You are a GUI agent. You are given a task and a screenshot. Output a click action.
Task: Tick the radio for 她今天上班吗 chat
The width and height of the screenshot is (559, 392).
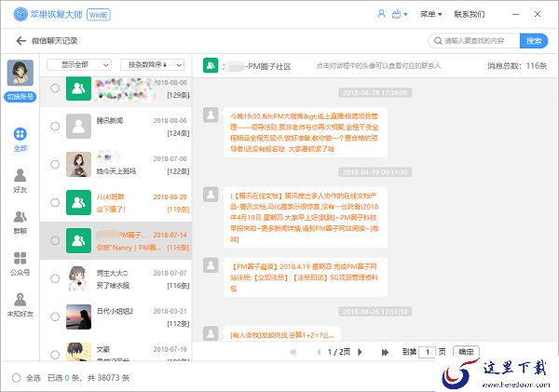pos(55,164)
